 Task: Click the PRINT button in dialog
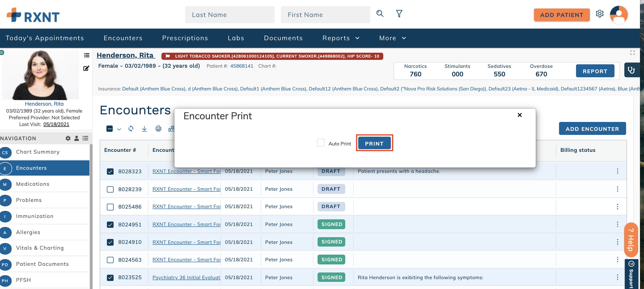point(374,143)
